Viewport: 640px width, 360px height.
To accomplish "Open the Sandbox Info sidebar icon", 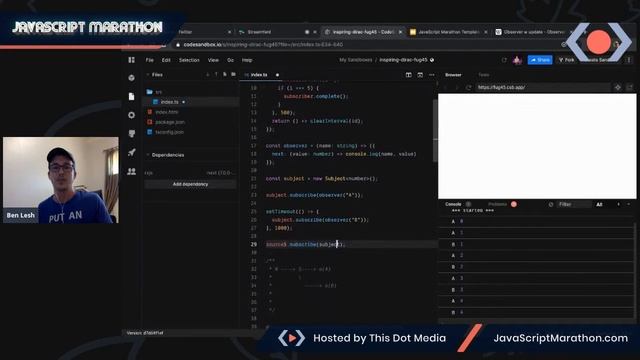I will pyautogui.click(x=131, y=78).
